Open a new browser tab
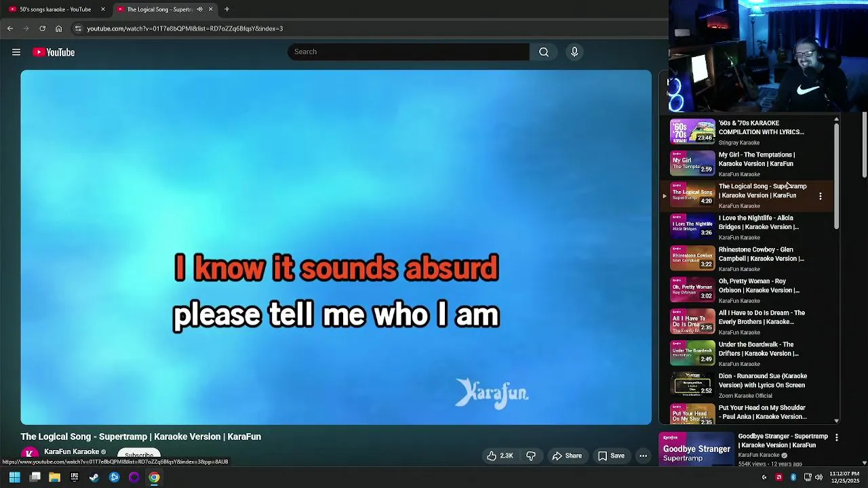 227,9
